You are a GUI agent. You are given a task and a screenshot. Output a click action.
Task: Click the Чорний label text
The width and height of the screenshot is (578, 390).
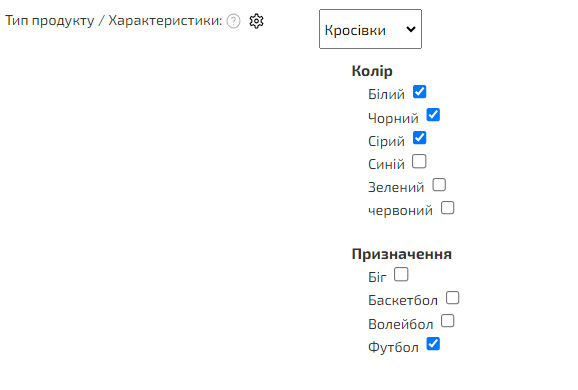(393, 118)
